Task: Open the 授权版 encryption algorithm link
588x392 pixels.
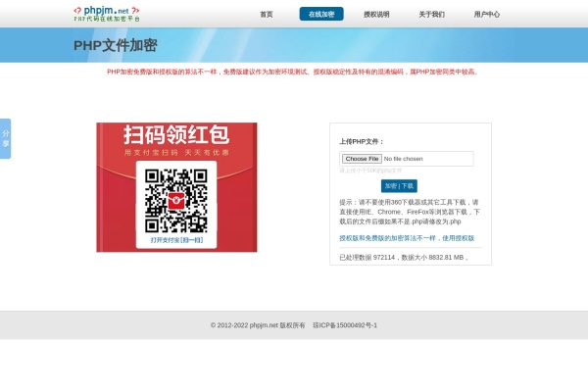Action: (407, 238)
